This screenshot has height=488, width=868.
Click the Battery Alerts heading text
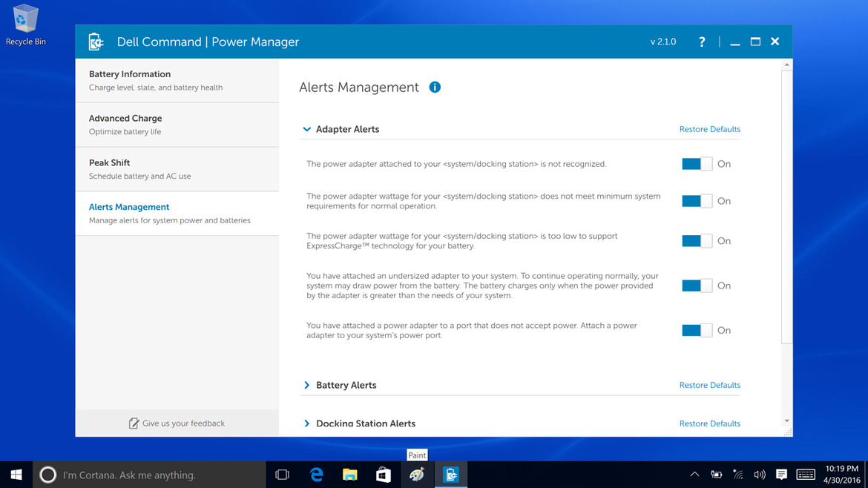coord(346,385)
